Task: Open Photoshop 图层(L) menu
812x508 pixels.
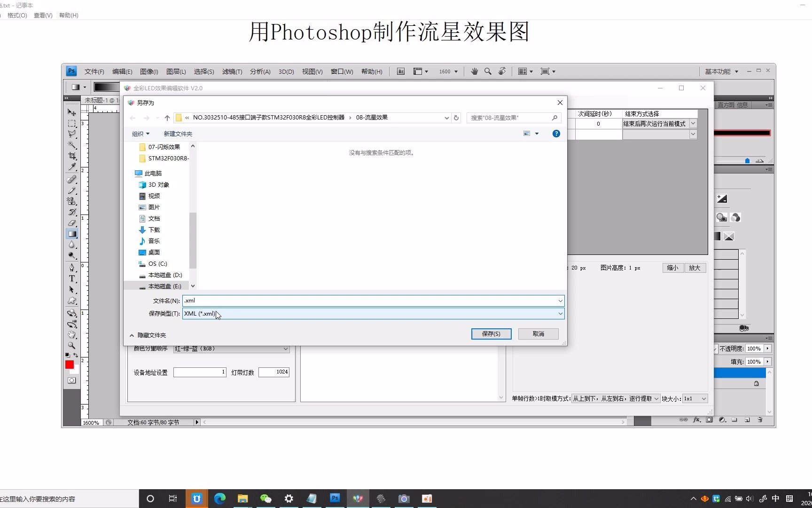Action: tap(176, 71)
